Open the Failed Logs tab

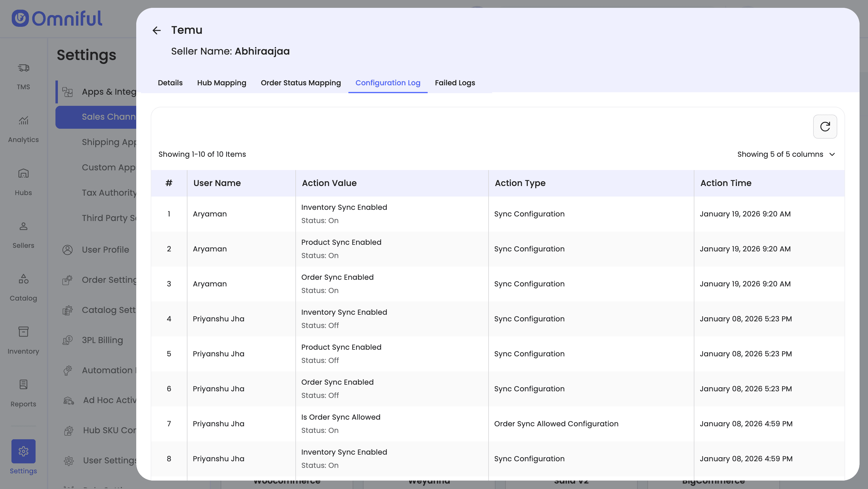point(454,83)
